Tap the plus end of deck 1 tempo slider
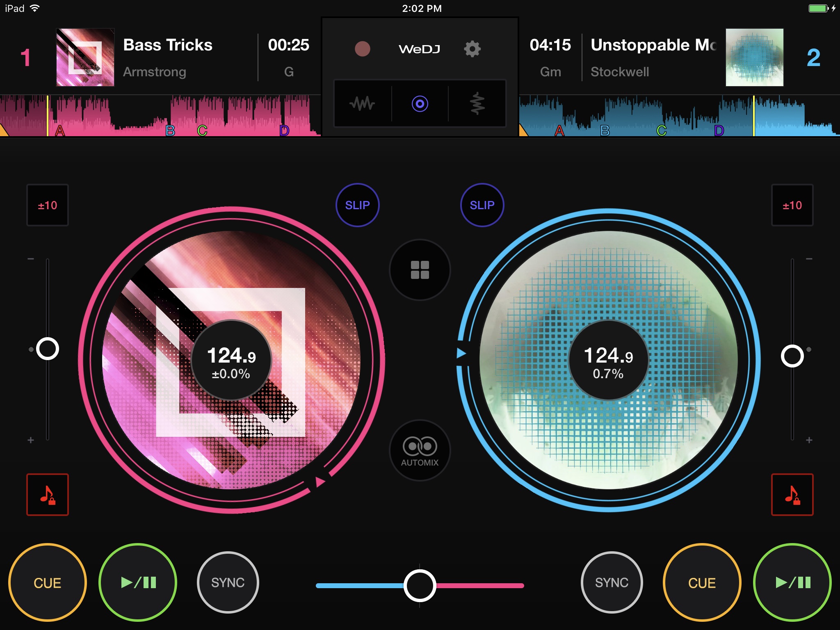 tap(31, 440)
